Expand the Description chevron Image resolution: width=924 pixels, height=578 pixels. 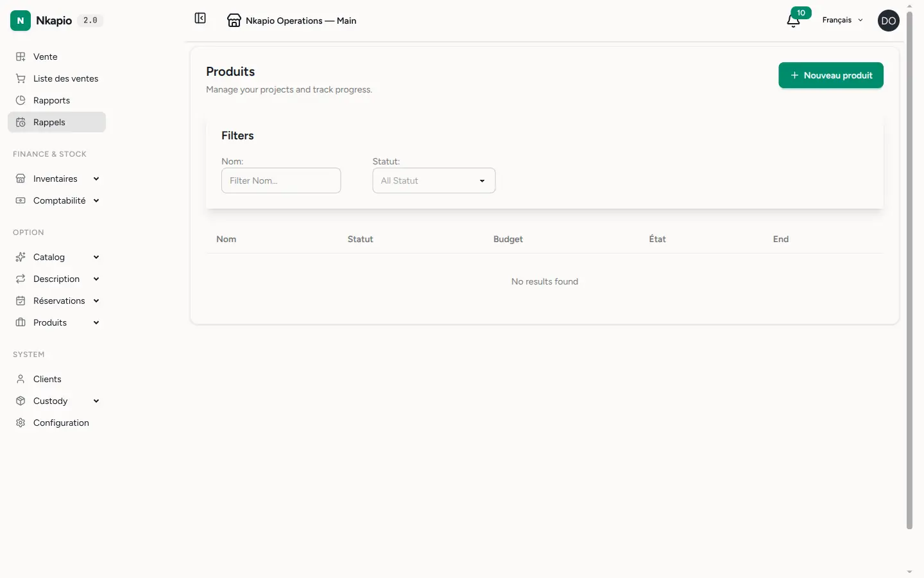click(96, 279)
